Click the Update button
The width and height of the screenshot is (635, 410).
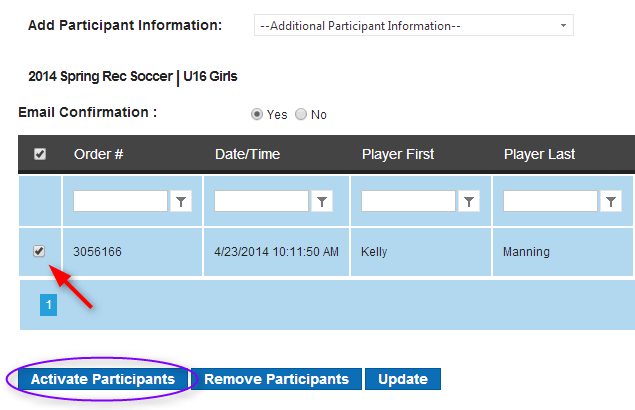click(x=403, y=379)
